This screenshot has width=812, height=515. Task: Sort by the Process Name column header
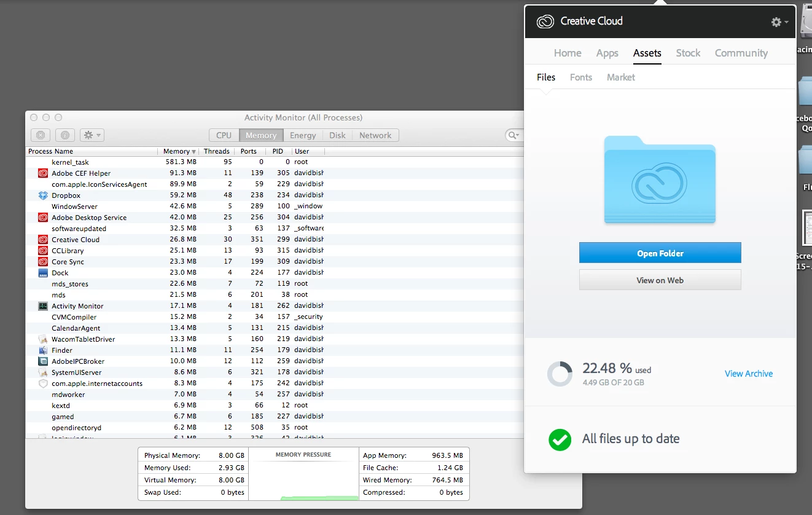92,151
